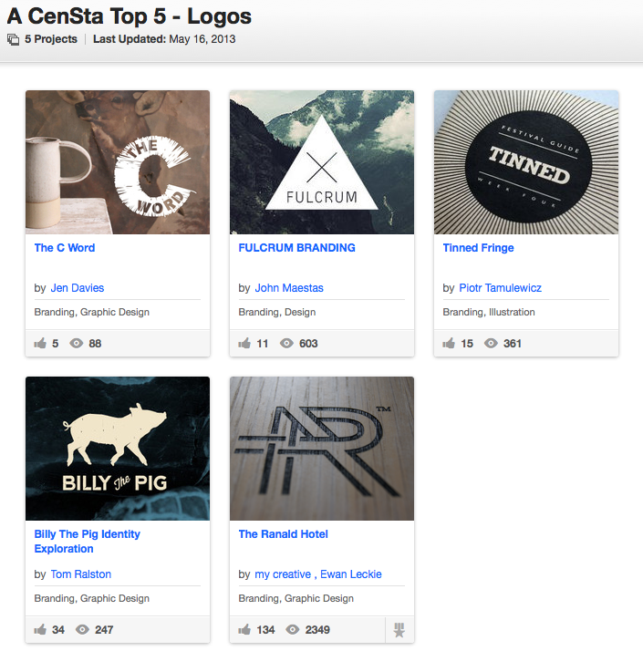Open The C Word project title link

point(65,248)
